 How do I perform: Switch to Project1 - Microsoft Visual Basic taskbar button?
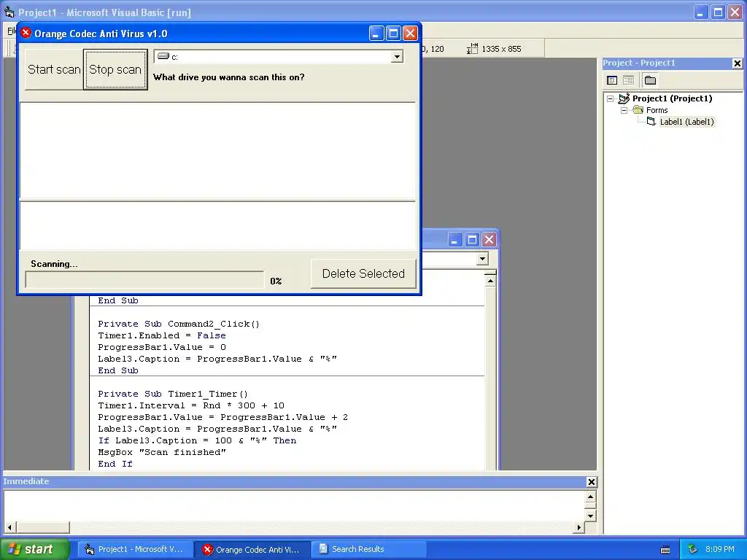[x=135, y=549]
